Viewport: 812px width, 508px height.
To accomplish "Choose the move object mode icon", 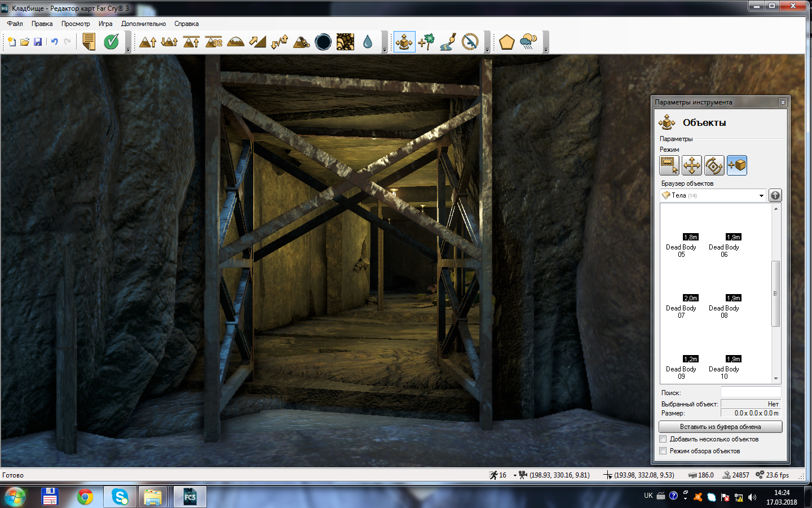I will 691,165.
